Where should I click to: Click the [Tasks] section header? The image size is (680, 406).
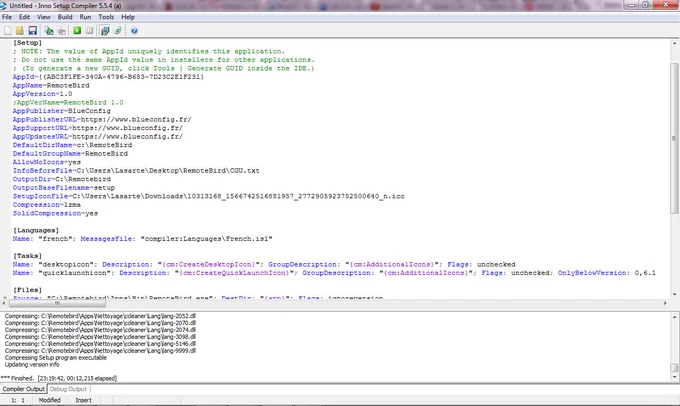(27, 256)
